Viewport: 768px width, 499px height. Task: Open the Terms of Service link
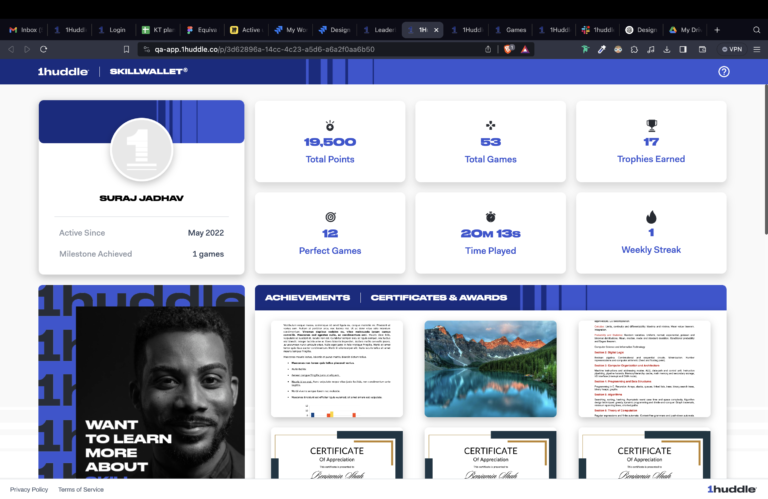80,489
